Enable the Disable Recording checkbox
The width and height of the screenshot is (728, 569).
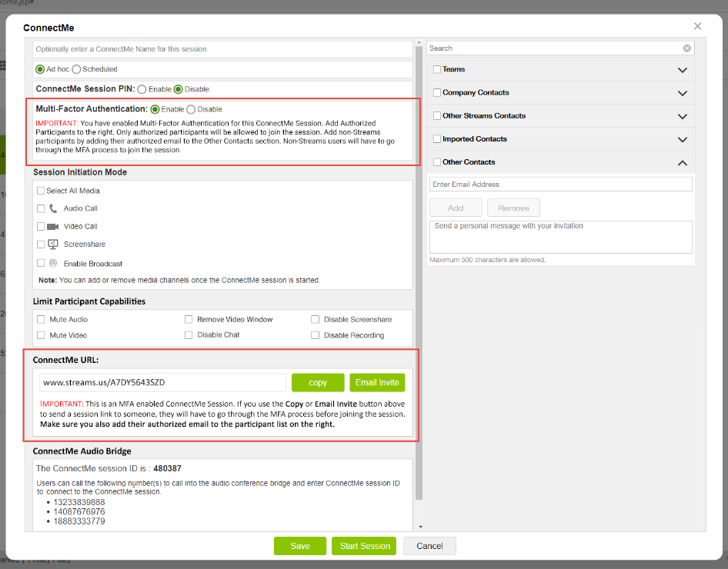click(x=316, y=335)
